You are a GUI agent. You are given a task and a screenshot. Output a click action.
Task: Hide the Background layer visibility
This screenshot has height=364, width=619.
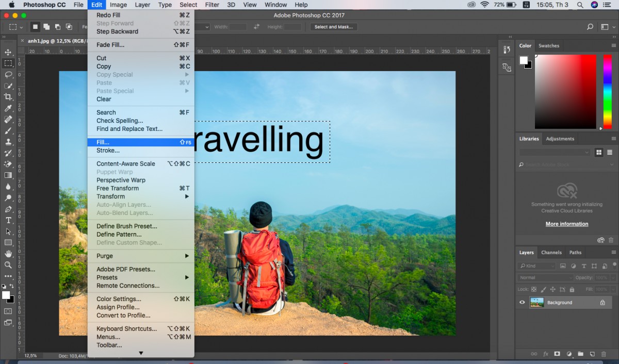522,302
